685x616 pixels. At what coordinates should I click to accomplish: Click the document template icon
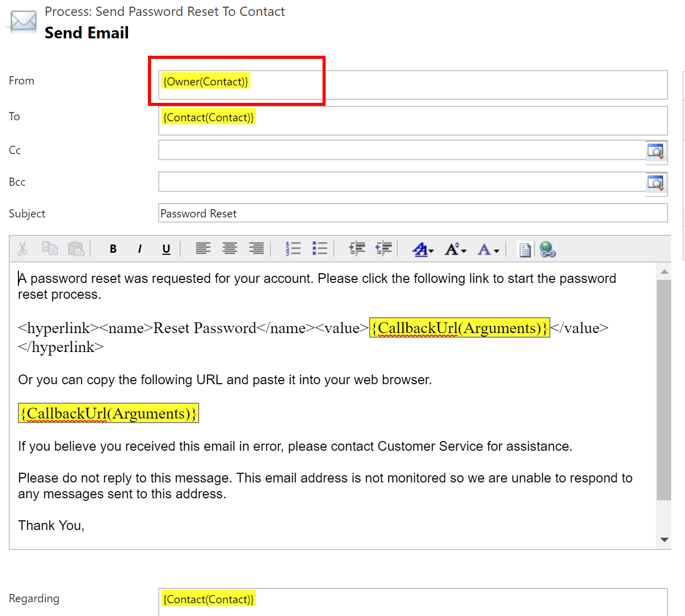[525, 249]
